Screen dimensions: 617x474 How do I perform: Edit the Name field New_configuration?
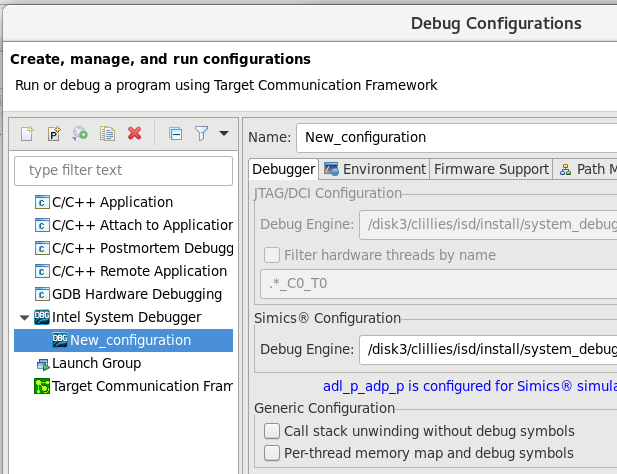[456, 138]
